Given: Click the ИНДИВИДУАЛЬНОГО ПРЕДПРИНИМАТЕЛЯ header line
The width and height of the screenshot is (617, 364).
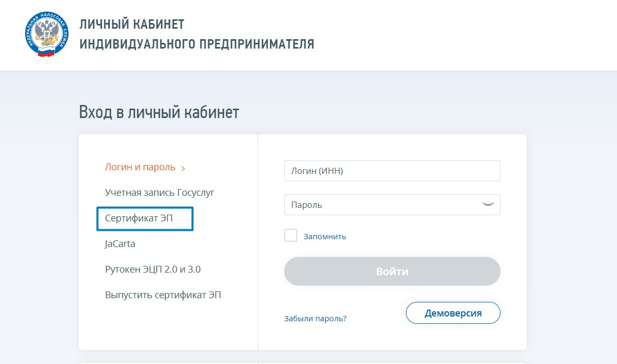Looking at the screenshot, I should [x=197, y=44].
